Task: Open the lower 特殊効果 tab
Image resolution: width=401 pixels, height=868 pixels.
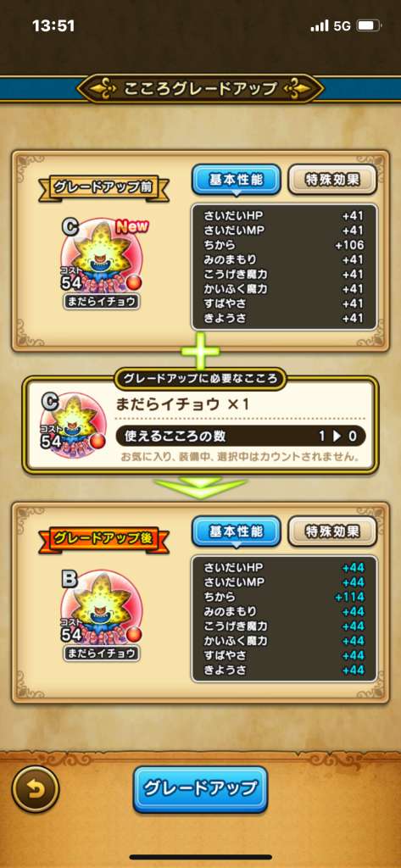Action: 332,531
